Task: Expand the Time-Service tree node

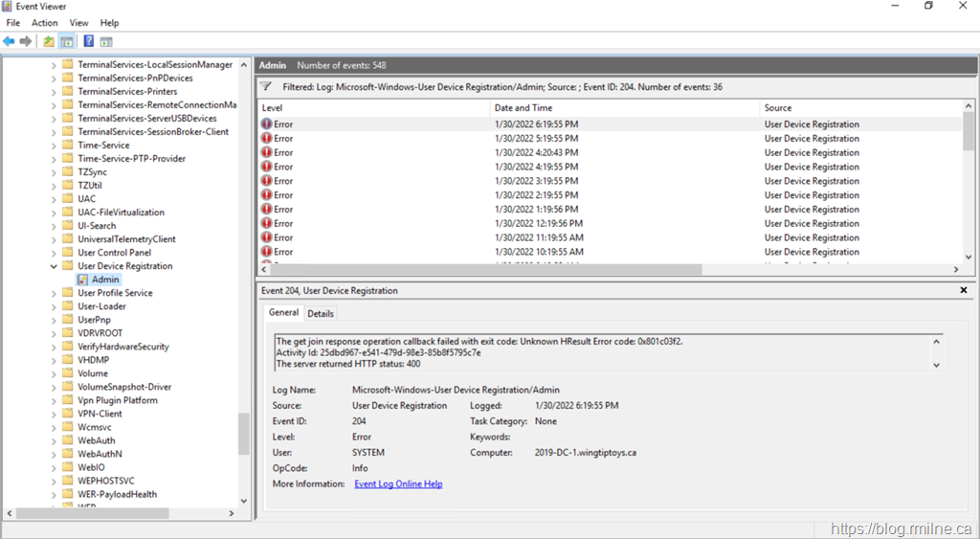Action: (x=54, y=146)
